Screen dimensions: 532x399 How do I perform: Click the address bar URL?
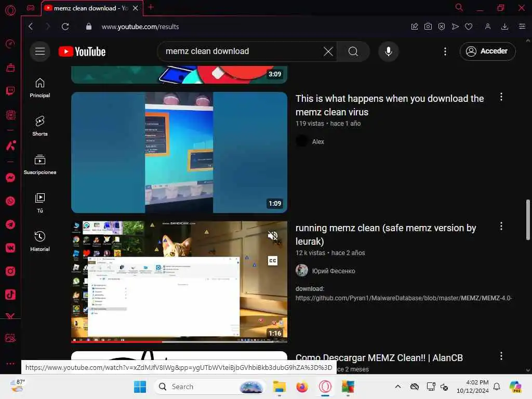[x=140, y=26]
